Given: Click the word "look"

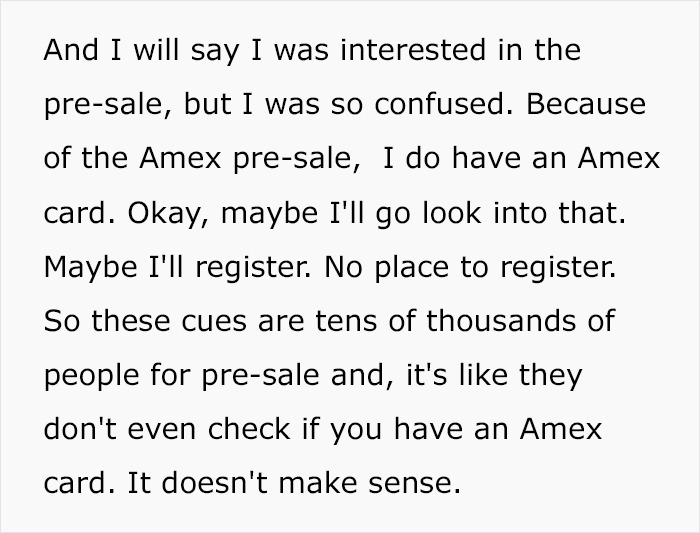Looking at the screenshot, I should click(x=467, y=213).
